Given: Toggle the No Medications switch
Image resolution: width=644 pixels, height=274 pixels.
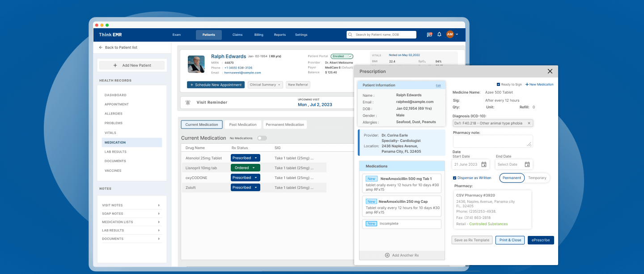Looking at the screenshot, I should click(262, 138).
